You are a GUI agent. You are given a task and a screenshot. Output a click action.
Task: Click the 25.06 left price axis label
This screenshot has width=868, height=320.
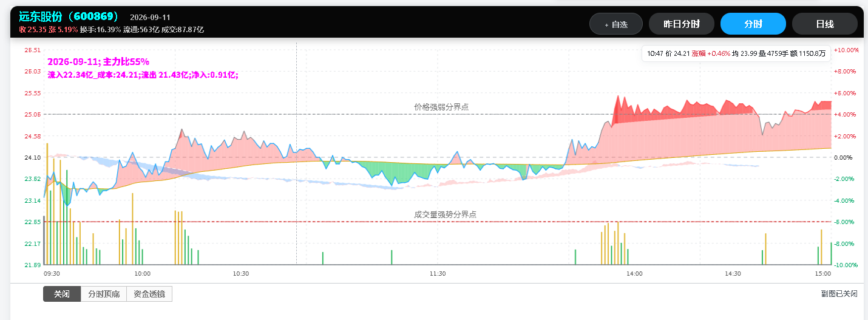(32, 114)
